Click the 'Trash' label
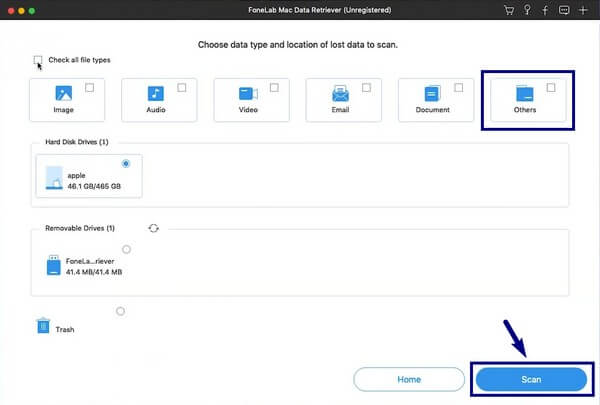The height and width of the screenshot is (405, 600). [x=65, y=330]
